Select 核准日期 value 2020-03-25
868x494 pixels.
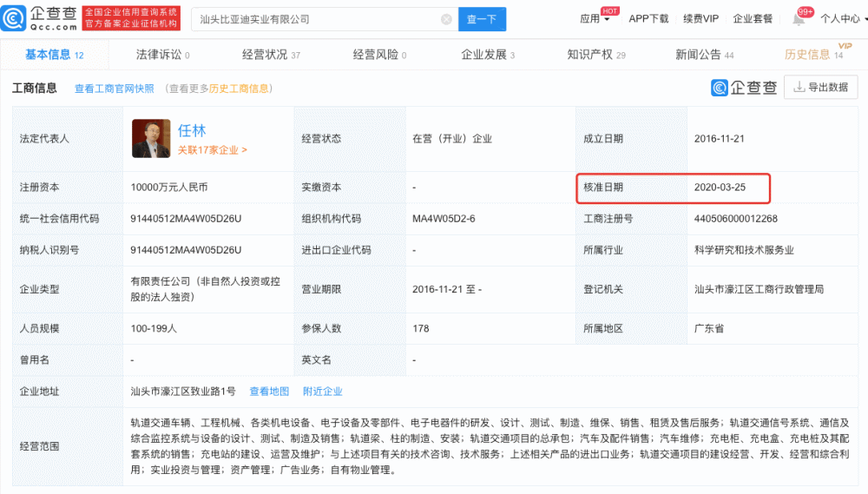pos(720,188)
